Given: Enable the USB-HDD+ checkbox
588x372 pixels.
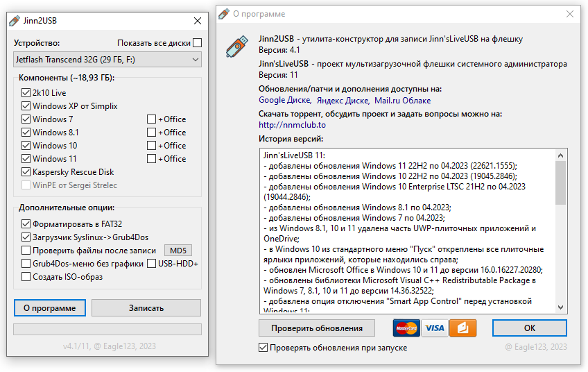Looking at the screenshot, I should [x=151, y=264].
